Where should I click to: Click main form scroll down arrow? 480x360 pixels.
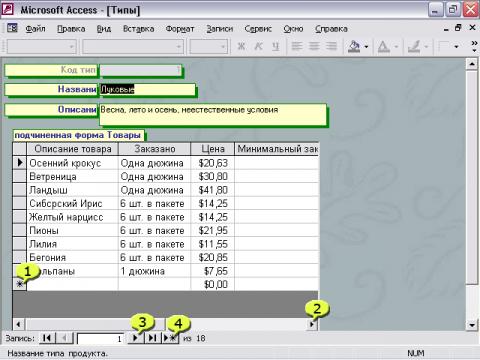tap(472, 325)
